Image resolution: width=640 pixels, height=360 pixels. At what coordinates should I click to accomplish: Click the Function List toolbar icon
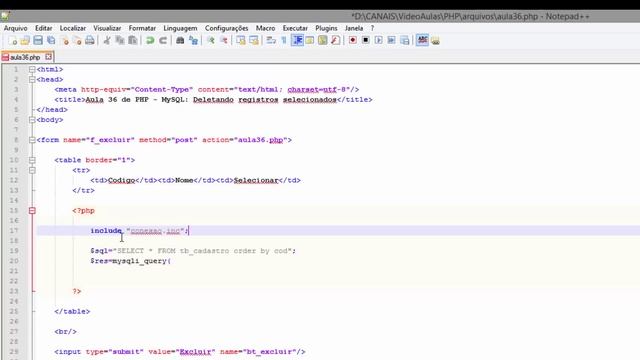[x=336, y=40]
